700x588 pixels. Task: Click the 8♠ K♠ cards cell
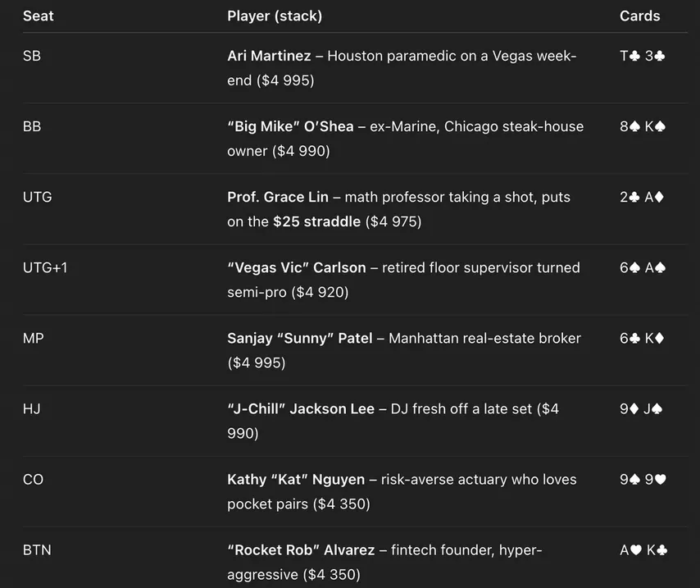643,126
